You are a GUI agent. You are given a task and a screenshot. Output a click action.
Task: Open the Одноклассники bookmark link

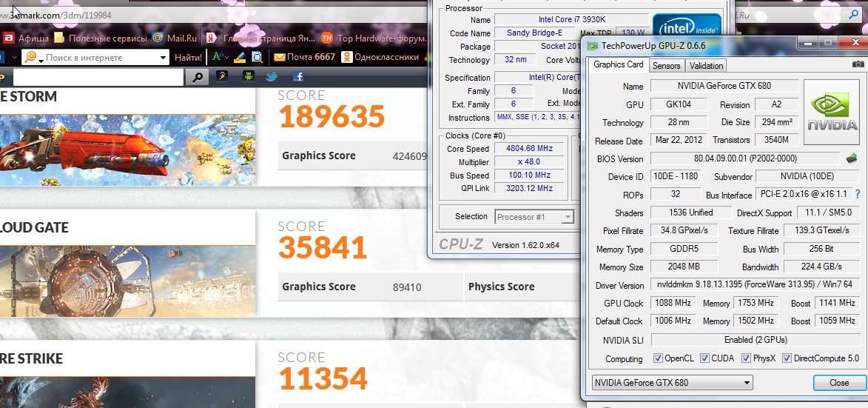tap(378, 57)
